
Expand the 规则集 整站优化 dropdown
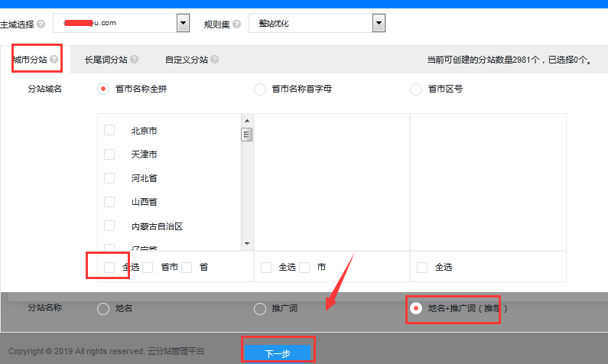(379, 24)
